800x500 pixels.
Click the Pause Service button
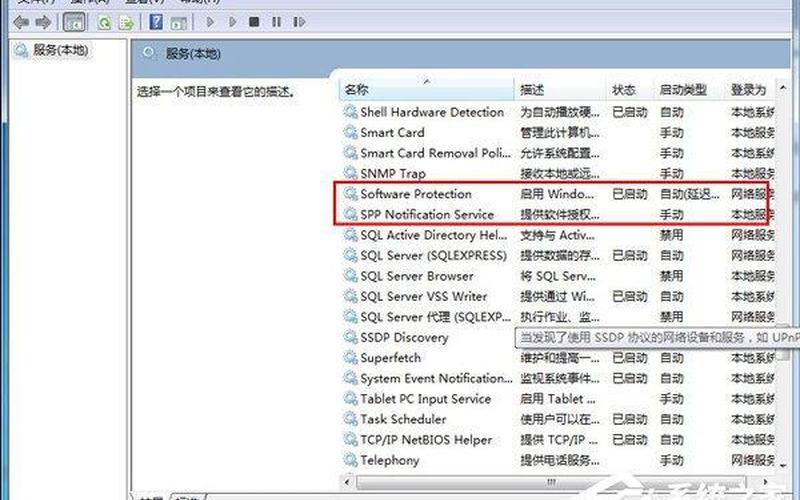point(276,22)
